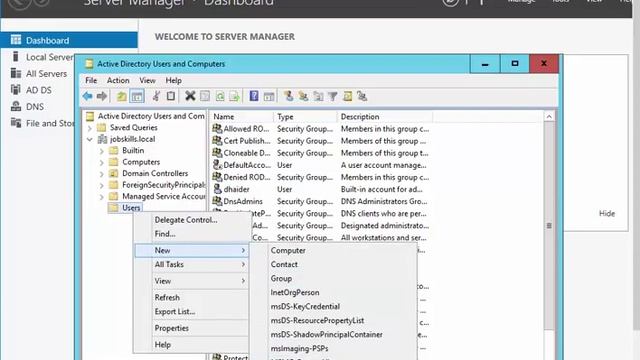Open the File menu
This screenshot has width=640, height=360.
91,80
